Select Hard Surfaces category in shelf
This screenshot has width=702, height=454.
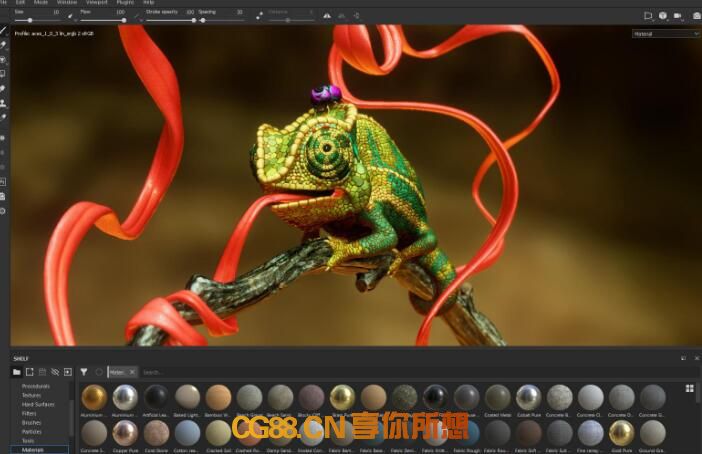pyautogui.click(x=38, y=404)
